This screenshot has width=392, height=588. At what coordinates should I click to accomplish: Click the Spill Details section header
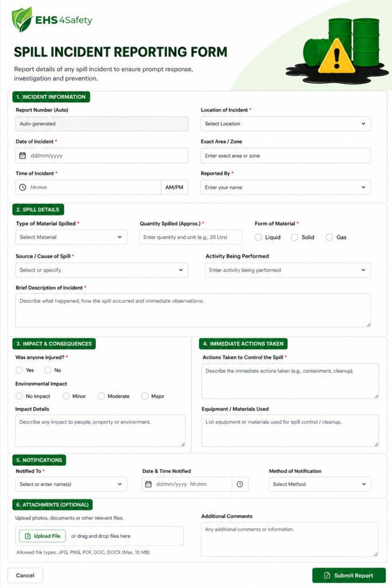(x=38, y=209)
